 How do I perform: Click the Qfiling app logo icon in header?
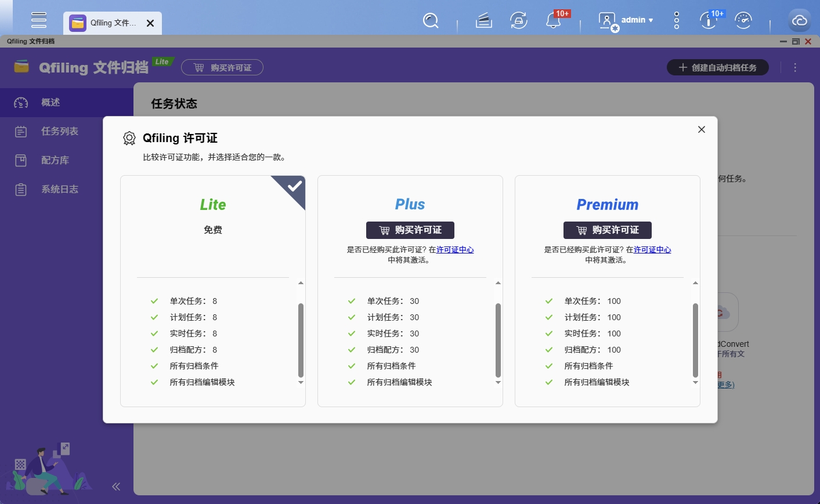21,67
